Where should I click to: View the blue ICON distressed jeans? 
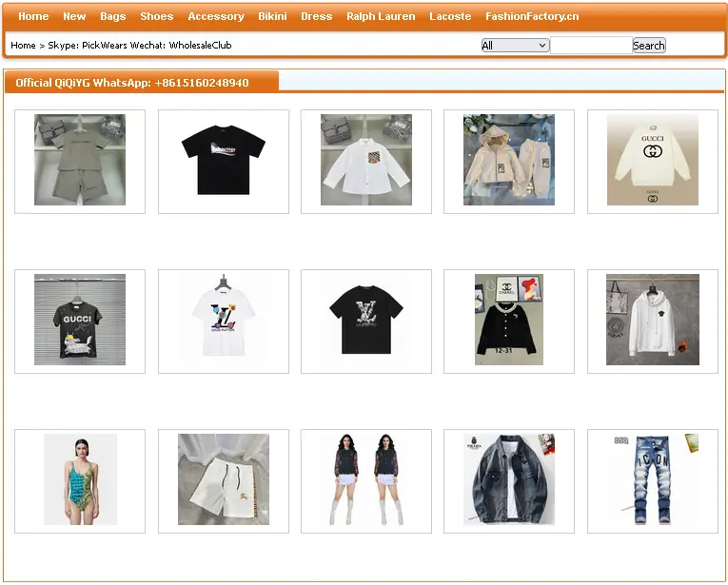pyautogui.click(x=653, y=479)
